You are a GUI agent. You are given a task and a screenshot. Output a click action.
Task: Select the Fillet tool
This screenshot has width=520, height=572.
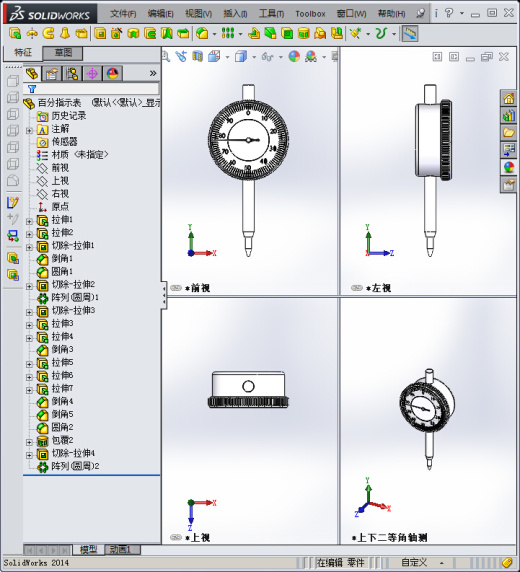pyautogui.click(x=202, y=34)
